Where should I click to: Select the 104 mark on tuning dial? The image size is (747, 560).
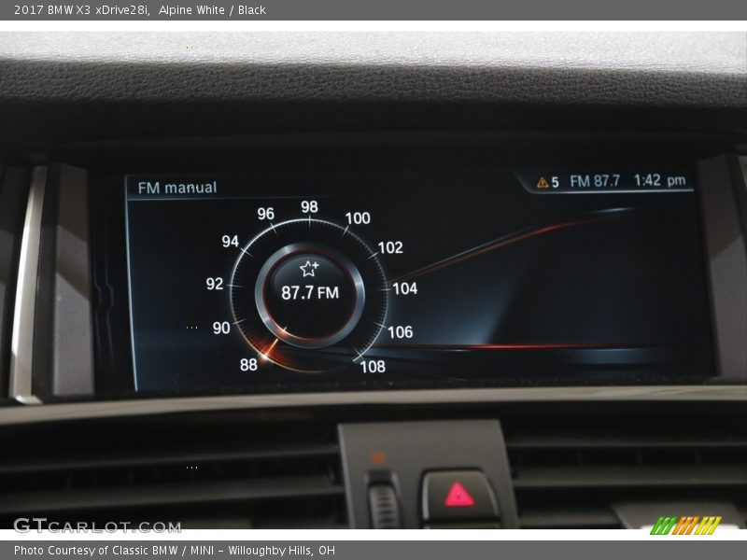(x=405, y=288)
